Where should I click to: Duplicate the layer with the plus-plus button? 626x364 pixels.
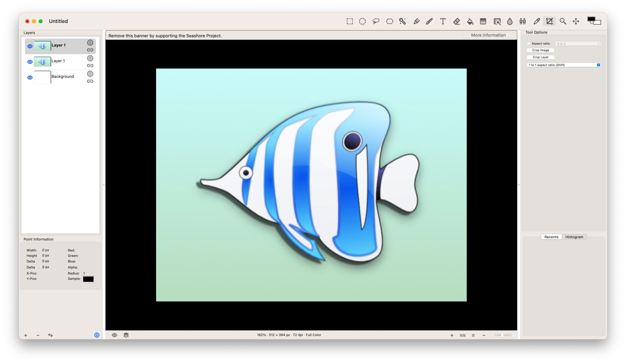pos(50,335)
